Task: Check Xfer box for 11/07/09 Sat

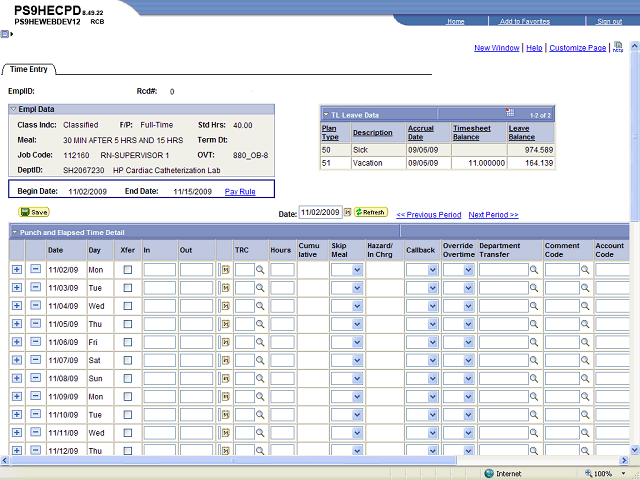Action: click(128, 360)
